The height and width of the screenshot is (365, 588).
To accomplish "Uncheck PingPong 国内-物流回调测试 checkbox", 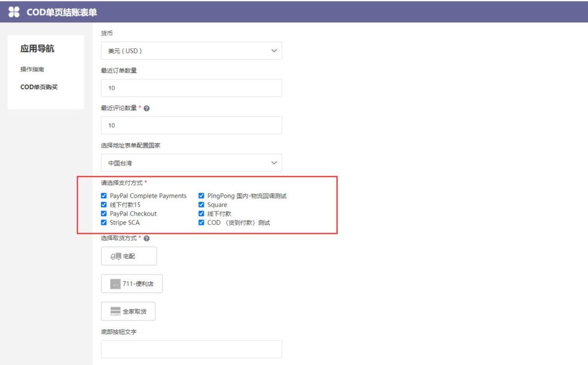I will tap(202, 195).
